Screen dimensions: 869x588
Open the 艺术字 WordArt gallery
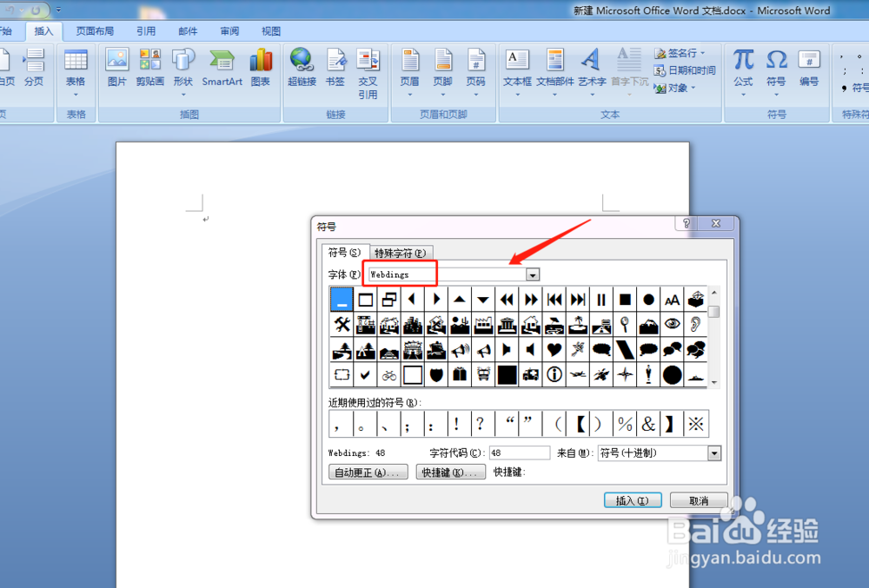(592, 72)
